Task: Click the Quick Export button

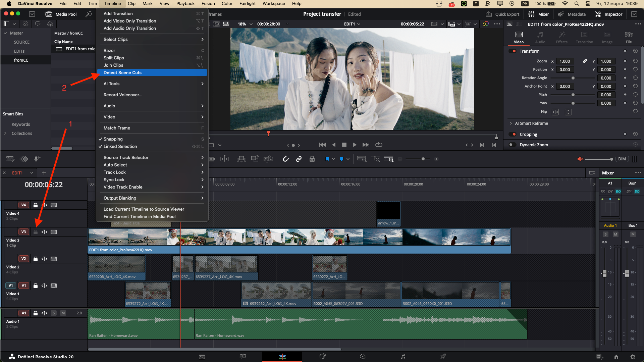Action: 502,14
